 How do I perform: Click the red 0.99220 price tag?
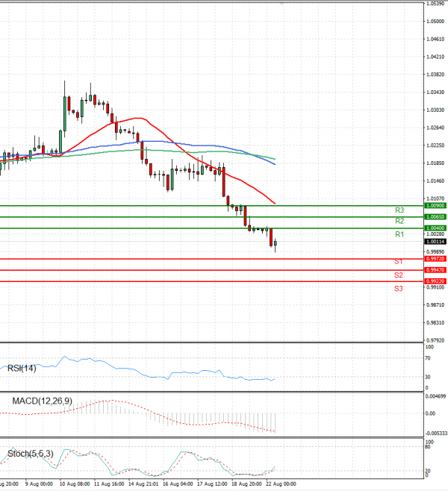pyautogui.click(x=435, y=281)
